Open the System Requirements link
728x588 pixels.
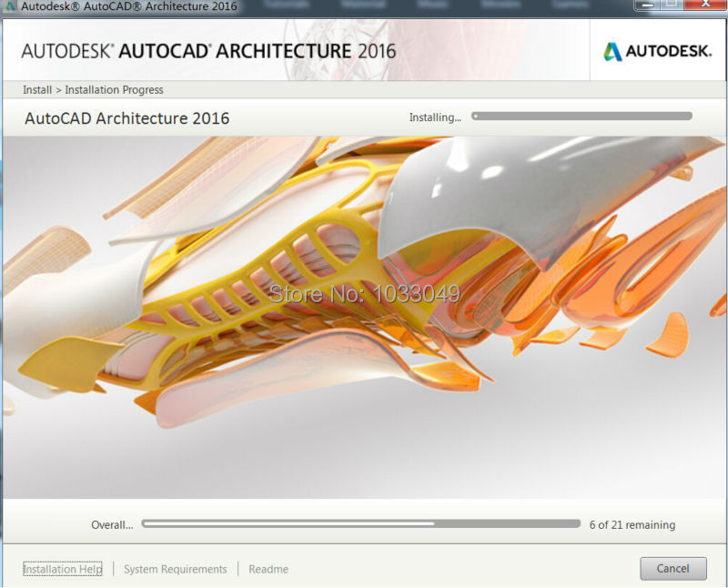click(x=175, y=569)
